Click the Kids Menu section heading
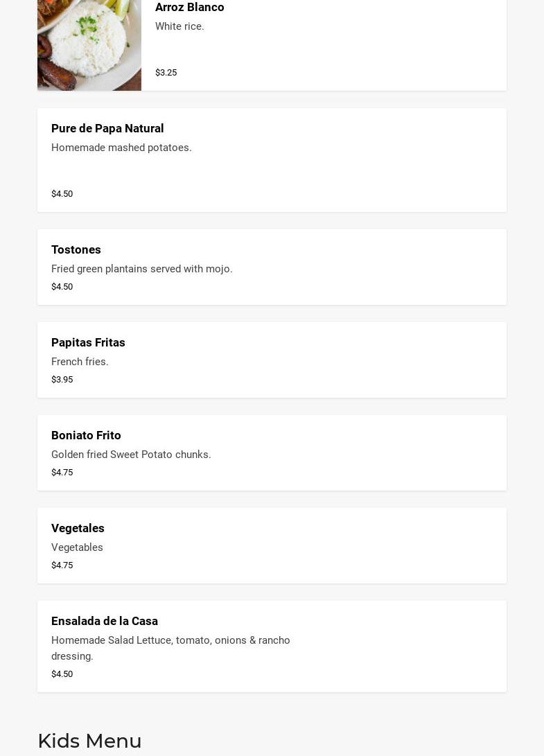The width and height of the screenshot is (544, 756). 89,741
